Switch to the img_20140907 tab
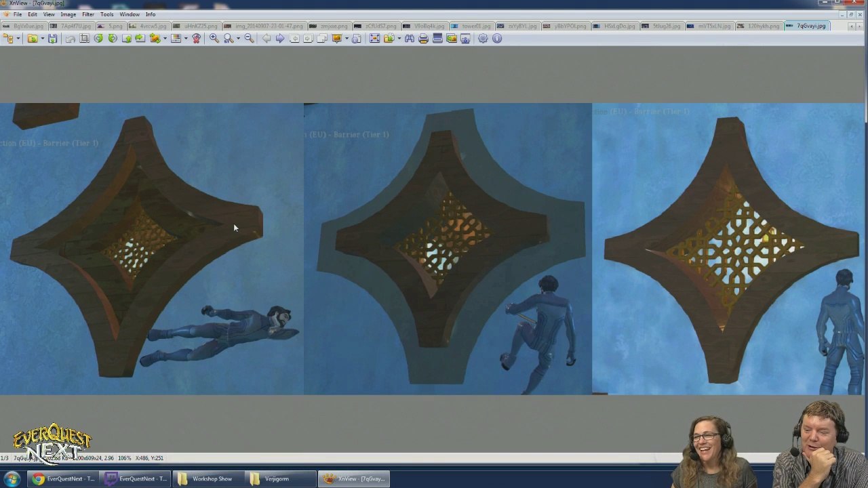868x488 pixels. tap(264, 26)
